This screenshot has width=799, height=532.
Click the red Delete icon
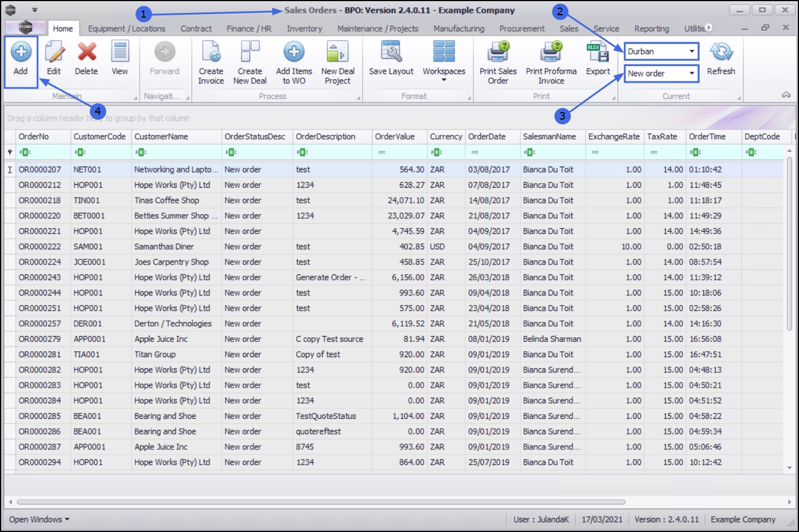(x=87, y=52)
